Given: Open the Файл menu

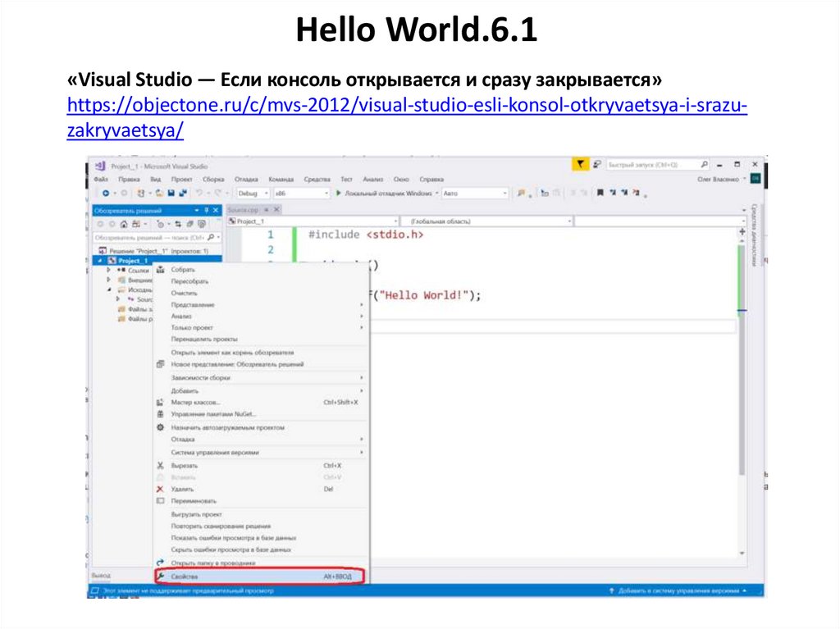Looking at the screenshot, I should coord(101,179).
